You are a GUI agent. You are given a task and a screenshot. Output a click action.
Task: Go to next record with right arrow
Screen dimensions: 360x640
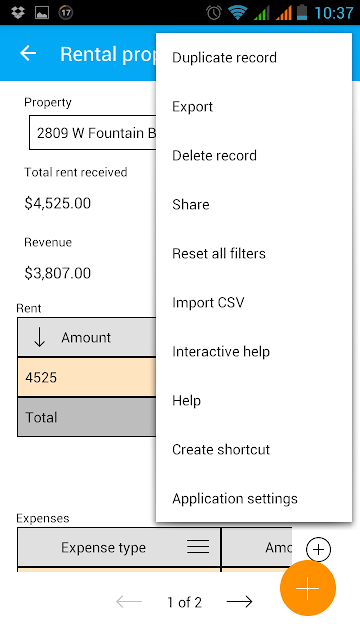pyautogui.click(x=240, y=602)
